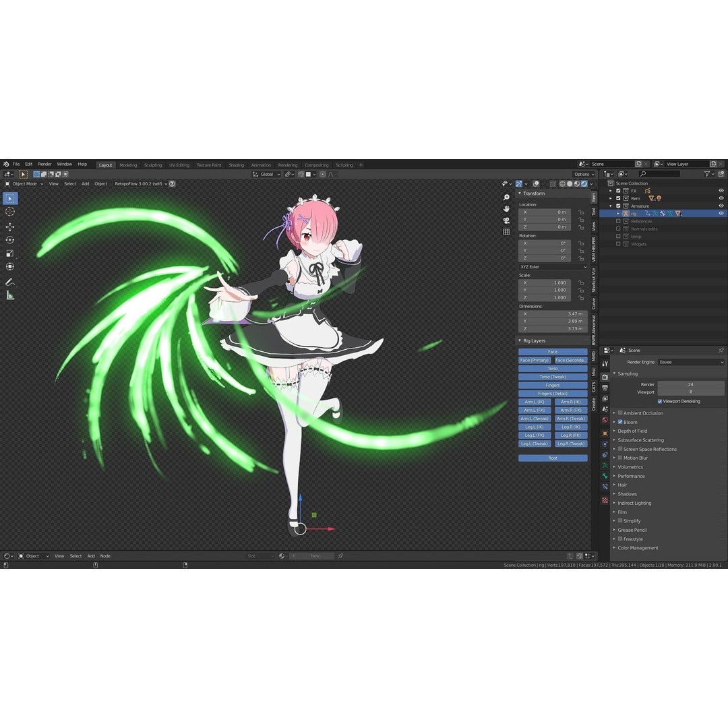The width and height of the screenshot is (728, 728).
Task: Enable the References collection checkbox
Action: [618, 222]
